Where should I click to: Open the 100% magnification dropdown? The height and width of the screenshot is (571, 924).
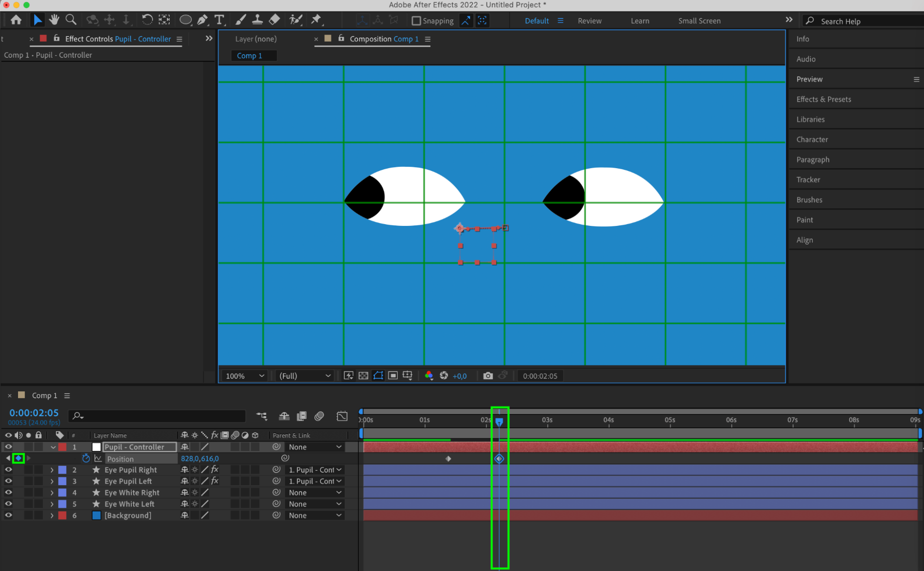[245, 376]
